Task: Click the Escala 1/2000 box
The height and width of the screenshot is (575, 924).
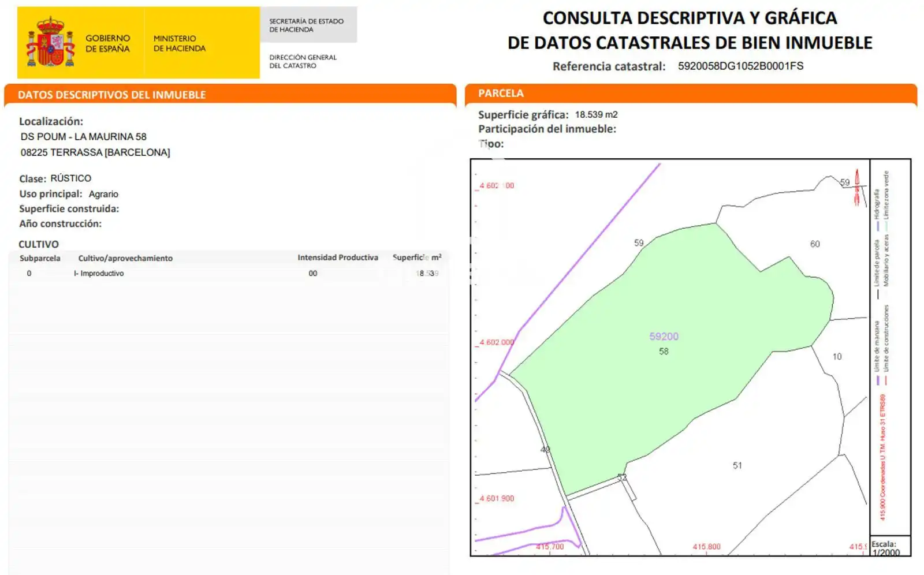Action: click(x=890, y=547)
